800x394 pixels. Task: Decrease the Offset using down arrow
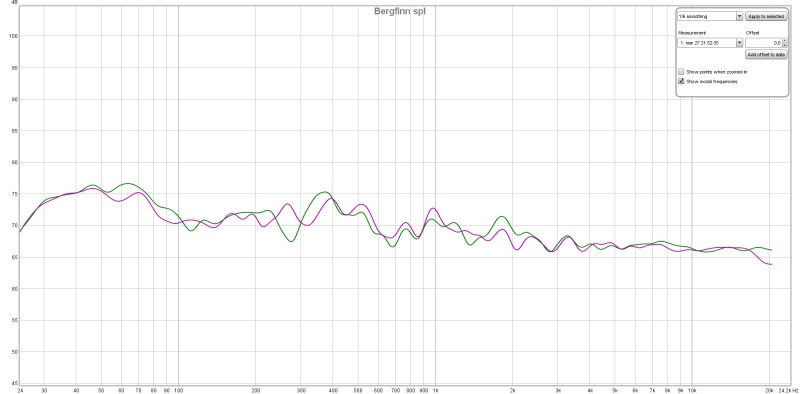point(784,45)
